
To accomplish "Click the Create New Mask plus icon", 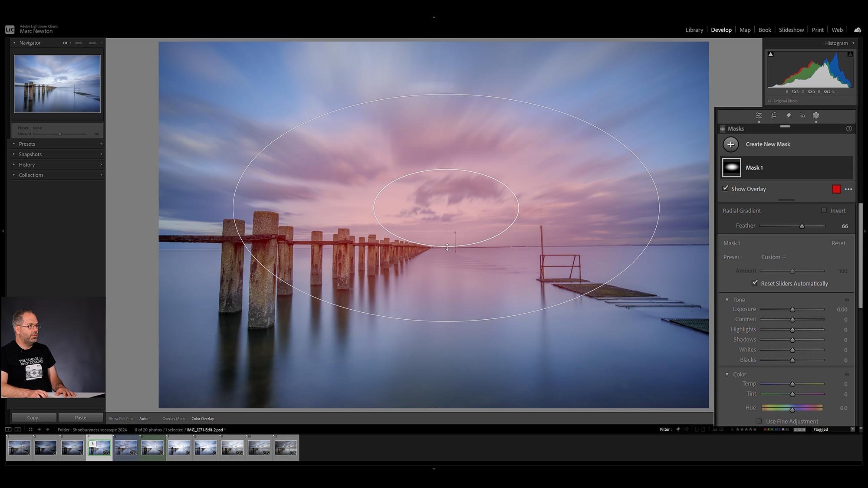I will (730, 144).
